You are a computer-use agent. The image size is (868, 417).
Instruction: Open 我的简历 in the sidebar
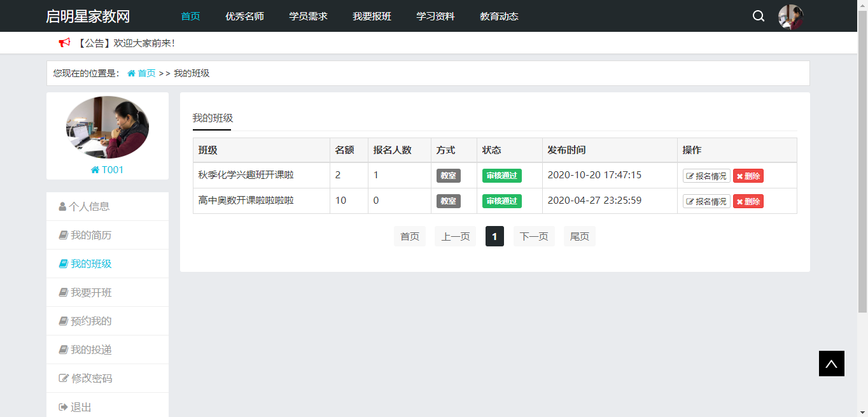tap(108, 235)
